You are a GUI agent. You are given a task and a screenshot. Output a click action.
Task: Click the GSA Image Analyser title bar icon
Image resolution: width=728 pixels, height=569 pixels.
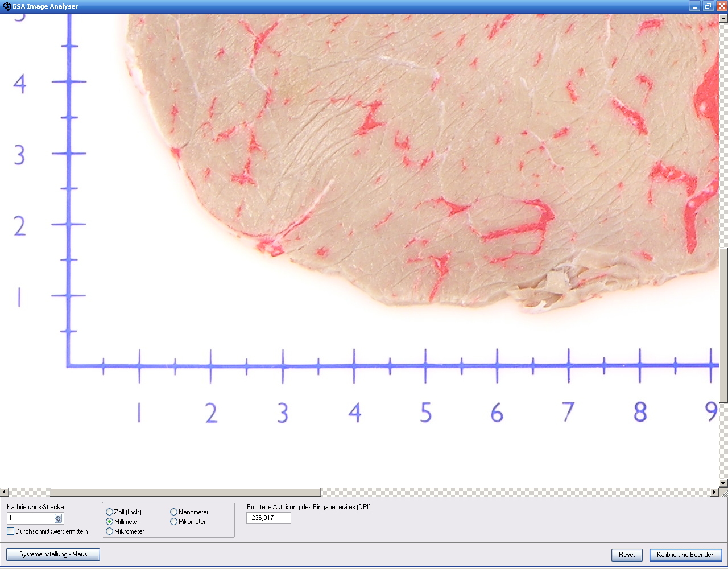pyautogui.click(x=7, y=6)
